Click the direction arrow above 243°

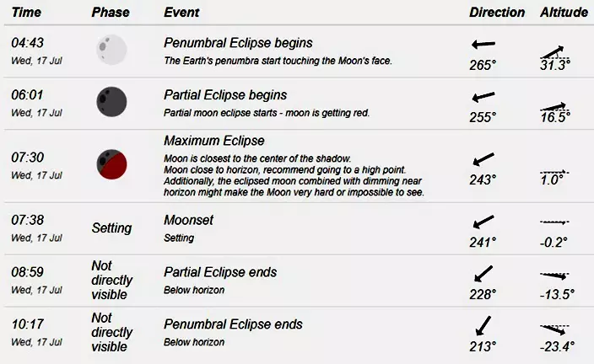(x=483, y=159)
